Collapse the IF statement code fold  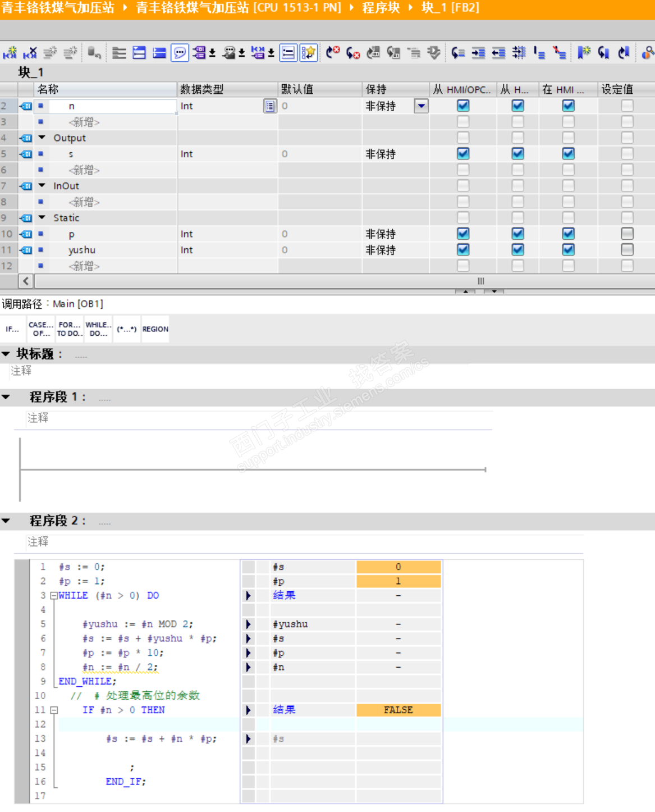point(54,710)
